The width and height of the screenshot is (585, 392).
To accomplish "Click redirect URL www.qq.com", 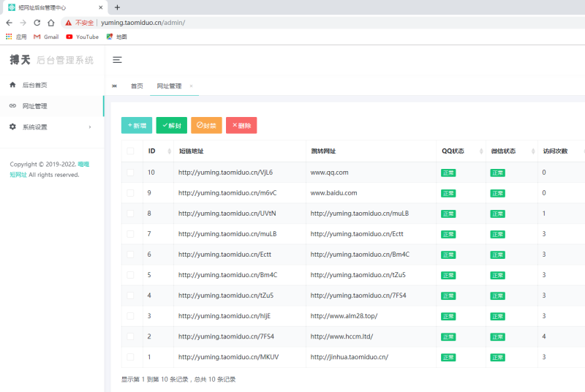I will pyautogui.click(x=330, y=173).
